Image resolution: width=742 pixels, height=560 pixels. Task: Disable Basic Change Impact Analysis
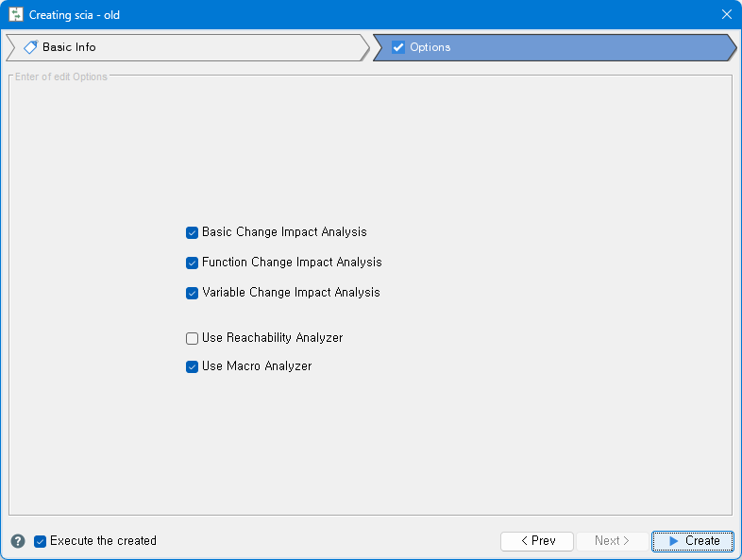tap(193, 232)
